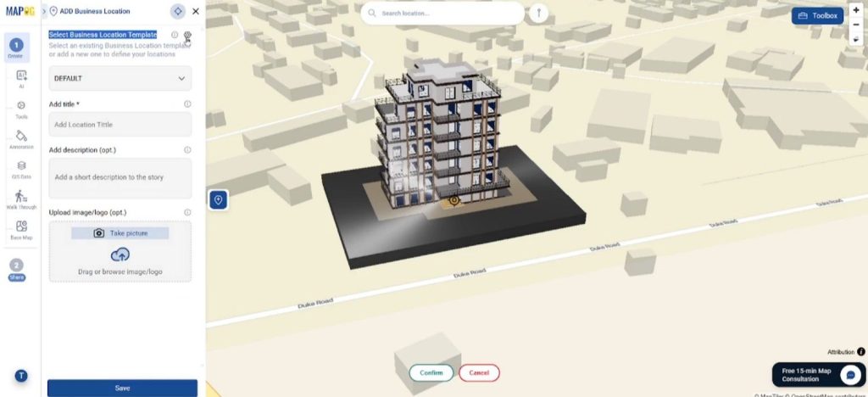Click the blue add-location pin button on map
Viewport: 868px width, 397px height.
218,200
